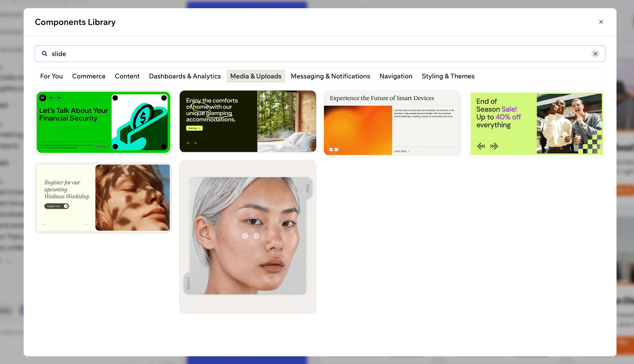Click the 'Components Library' heading
Screen dimensions: 634x364
75,22
